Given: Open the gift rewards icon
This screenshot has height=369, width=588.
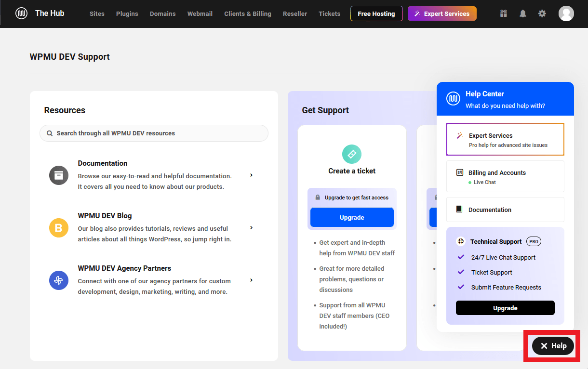Looking at the screenshot, I should [x=504, y=13].
